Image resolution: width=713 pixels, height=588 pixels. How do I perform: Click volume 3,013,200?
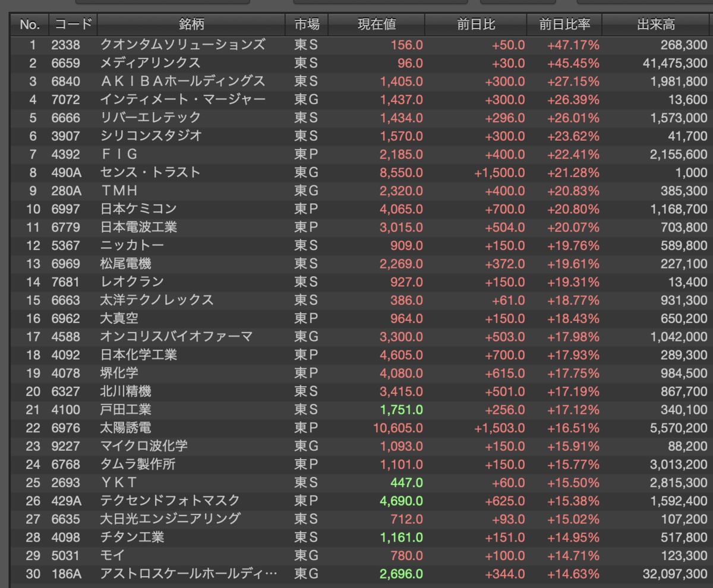(679, 464)
